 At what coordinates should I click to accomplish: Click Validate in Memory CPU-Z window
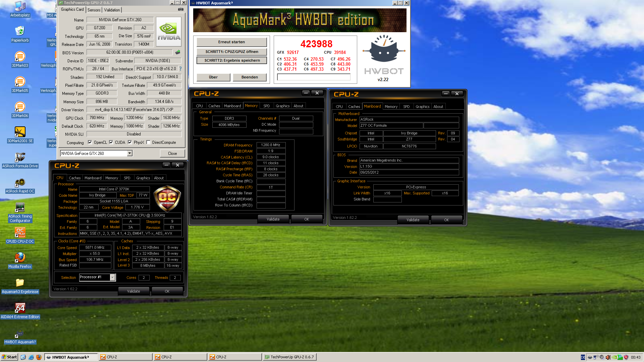click(273, 219)
